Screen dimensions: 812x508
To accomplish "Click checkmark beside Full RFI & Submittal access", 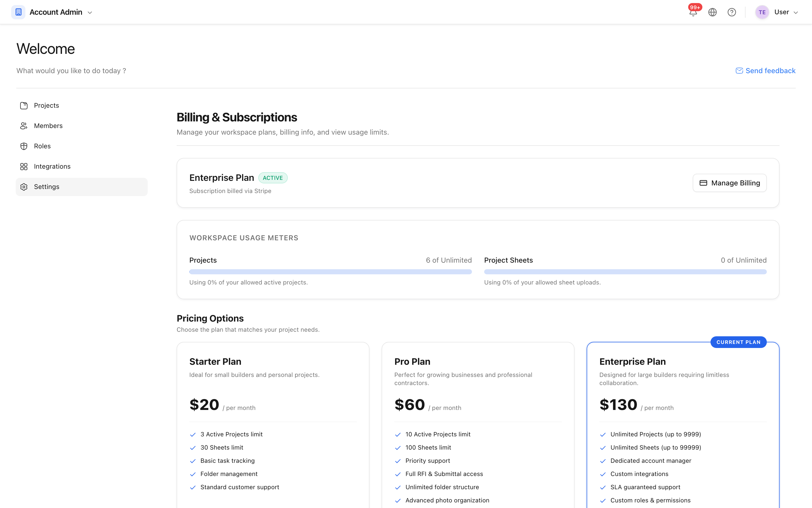I will (398, 474).
